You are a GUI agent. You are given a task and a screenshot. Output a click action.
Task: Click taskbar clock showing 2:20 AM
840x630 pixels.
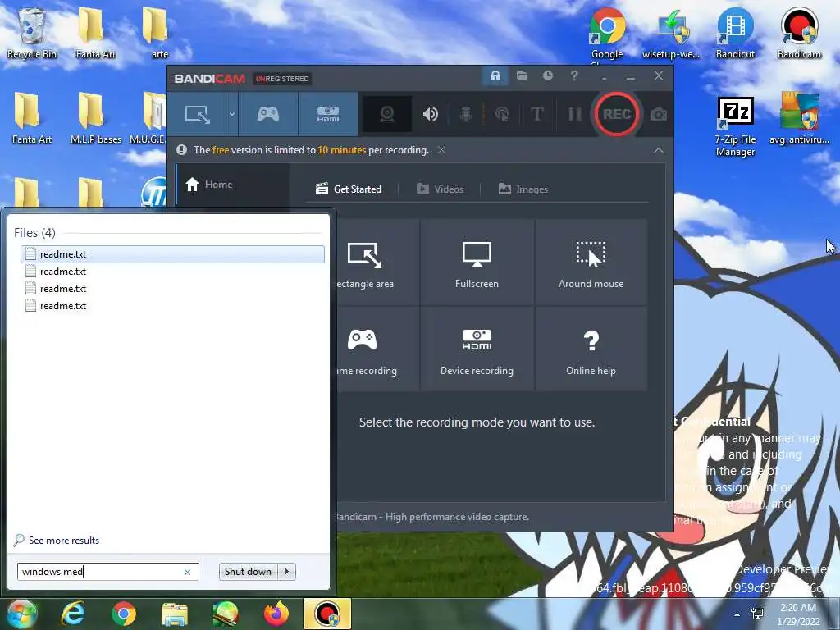pos(797,614)
